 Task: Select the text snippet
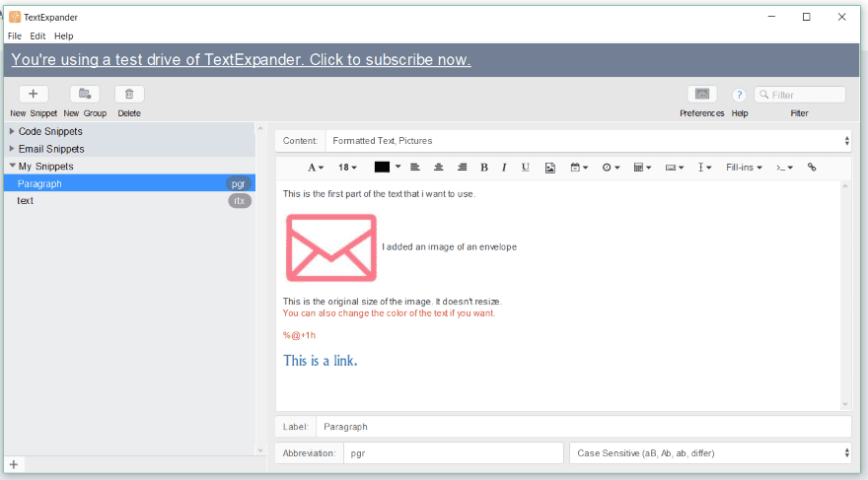coord(129,200)
